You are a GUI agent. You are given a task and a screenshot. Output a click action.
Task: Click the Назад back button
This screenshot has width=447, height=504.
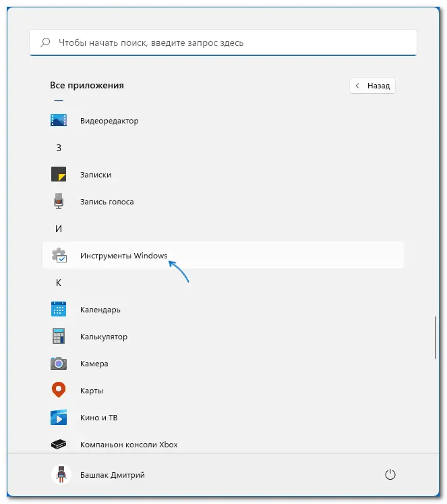(x=372, y=86)
